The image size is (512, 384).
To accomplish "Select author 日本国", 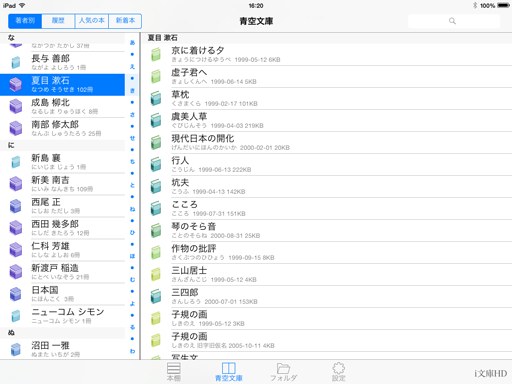I will coord(62,294).
